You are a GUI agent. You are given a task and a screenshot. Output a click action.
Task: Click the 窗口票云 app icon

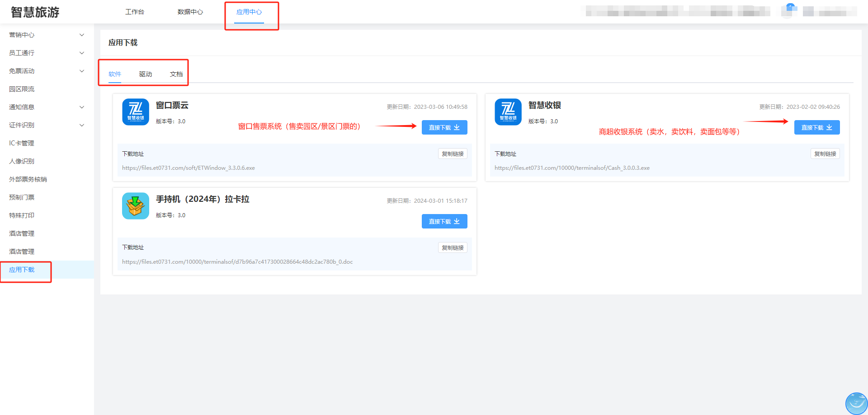coord(135,112)
